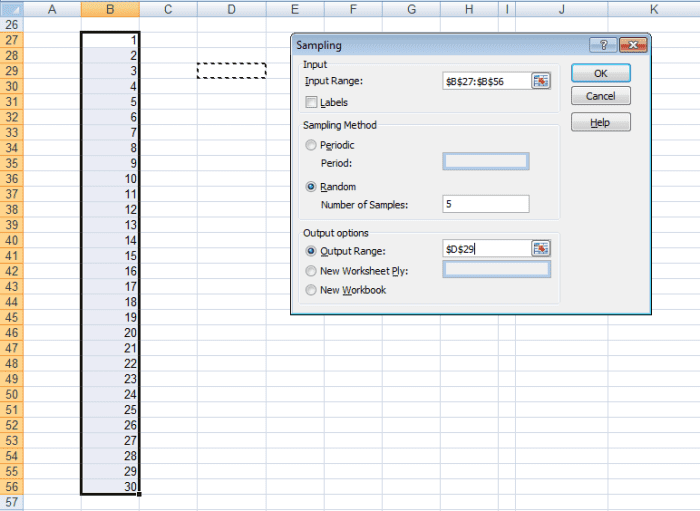Viewport: 700px width, 511px height.
Task: Select column D header
Action: [232, 9]
